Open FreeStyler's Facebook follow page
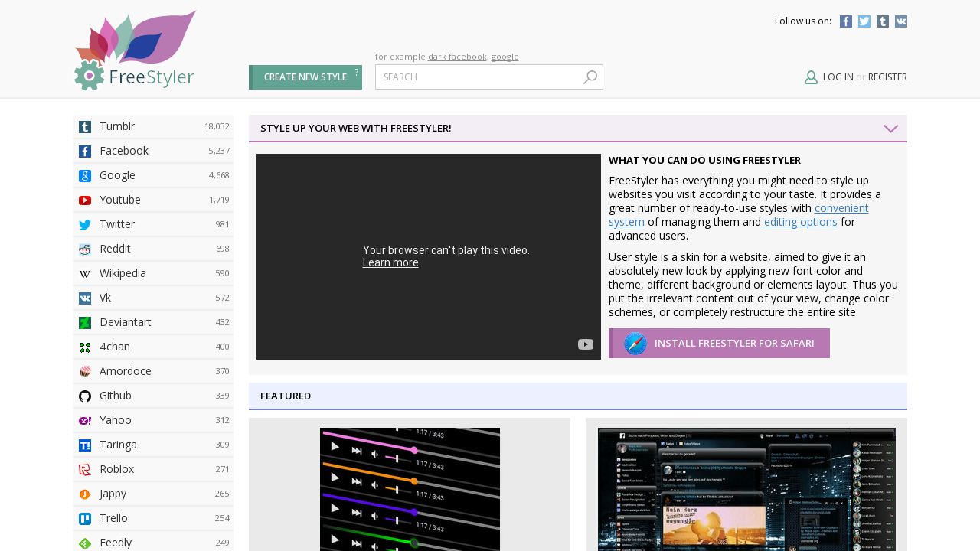The height and width of the screenshot is (551, 980). [x=846, y=21]
